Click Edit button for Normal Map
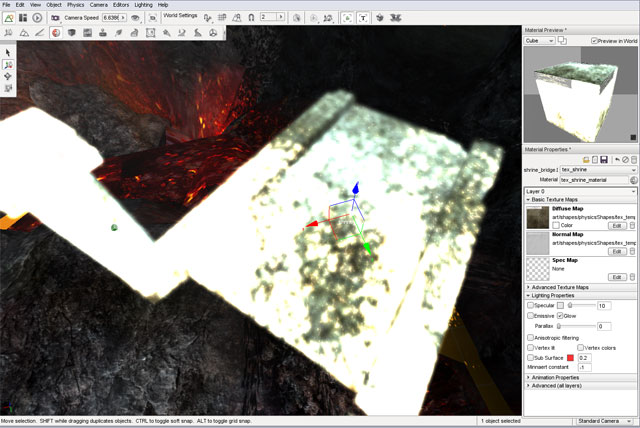 pyautogui.click(x=617, y=251)
